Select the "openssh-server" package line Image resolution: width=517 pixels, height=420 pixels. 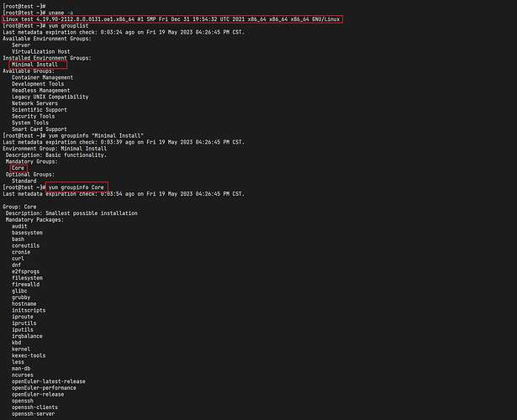34,413
